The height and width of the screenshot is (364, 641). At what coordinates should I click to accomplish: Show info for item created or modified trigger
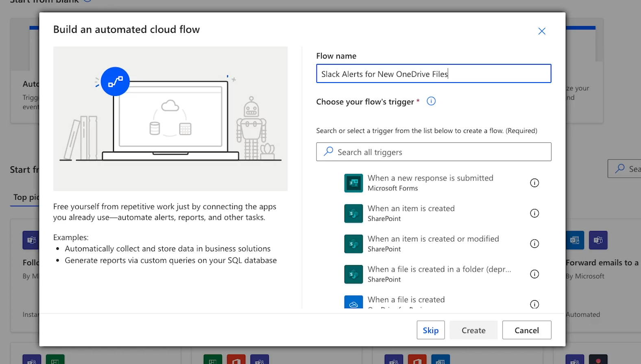534,244
